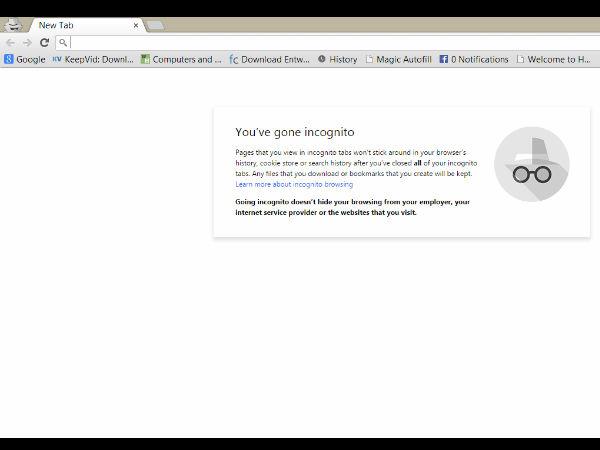Open the Computers and... bookmark

tap(181, 59)
